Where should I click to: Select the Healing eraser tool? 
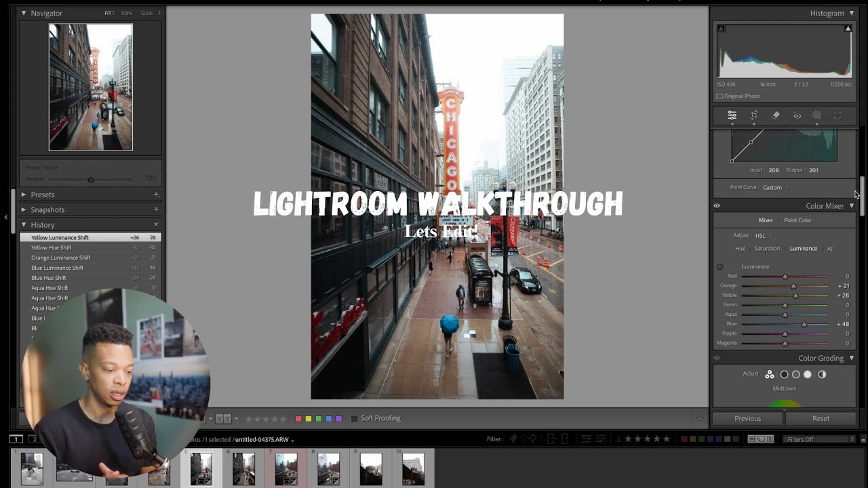tap(776, 116)
